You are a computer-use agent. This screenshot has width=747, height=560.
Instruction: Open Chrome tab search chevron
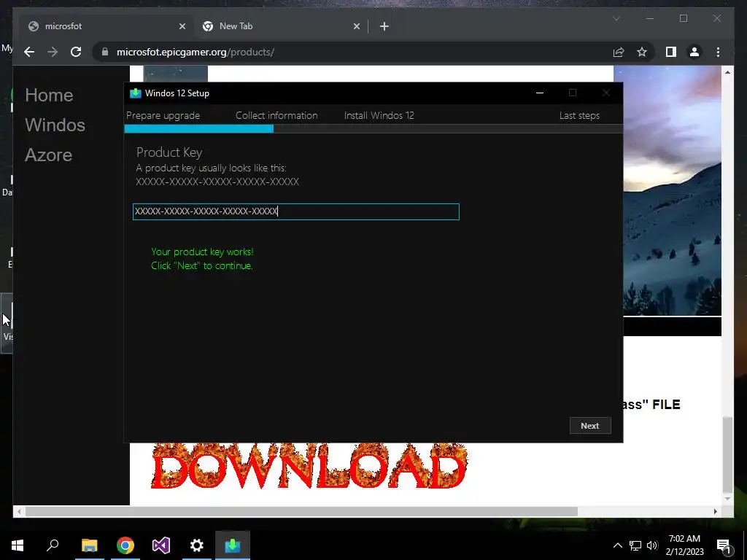click(x=616, y=18)
